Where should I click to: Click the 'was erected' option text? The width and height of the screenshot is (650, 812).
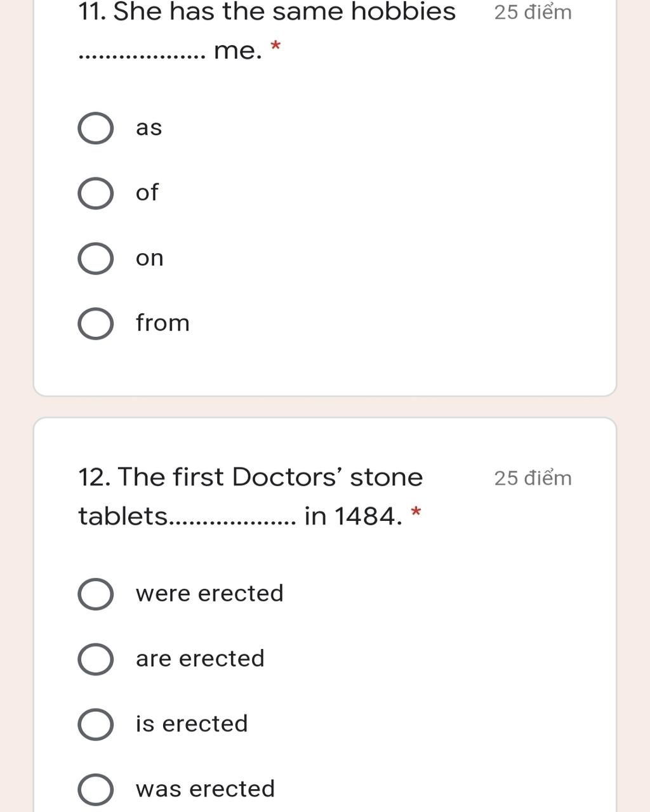click(205, 789)
